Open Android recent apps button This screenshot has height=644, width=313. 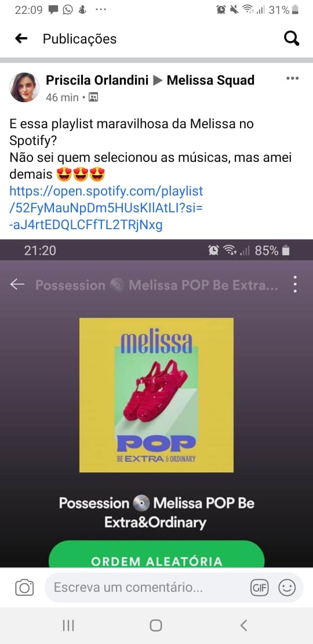(x=68, y=625)
